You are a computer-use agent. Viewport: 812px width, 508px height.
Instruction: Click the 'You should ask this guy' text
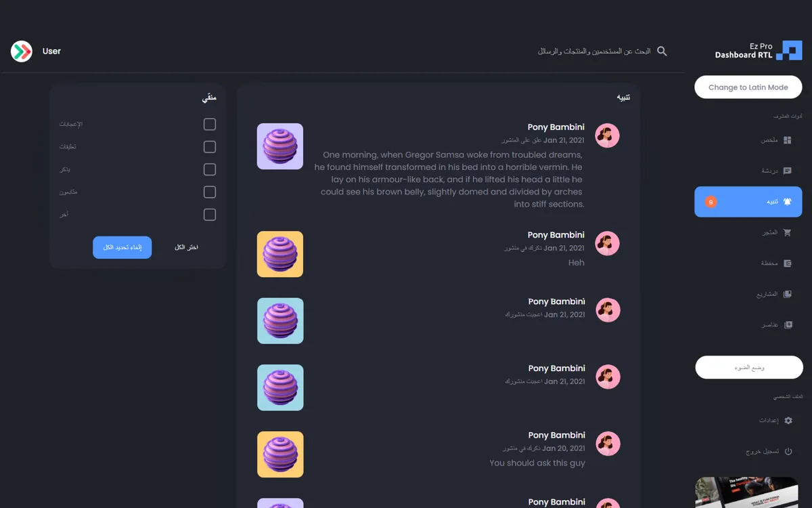click(x=537, y=463)
